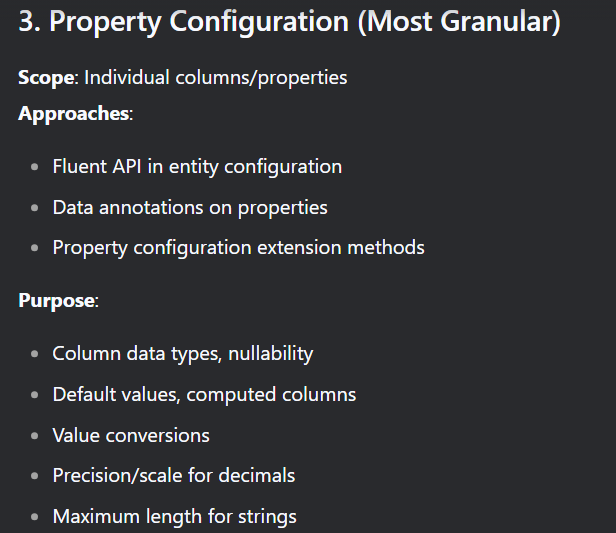Click the Value conversions bullet item
Screen dimensions: 616x533
[x=131, y=435]
